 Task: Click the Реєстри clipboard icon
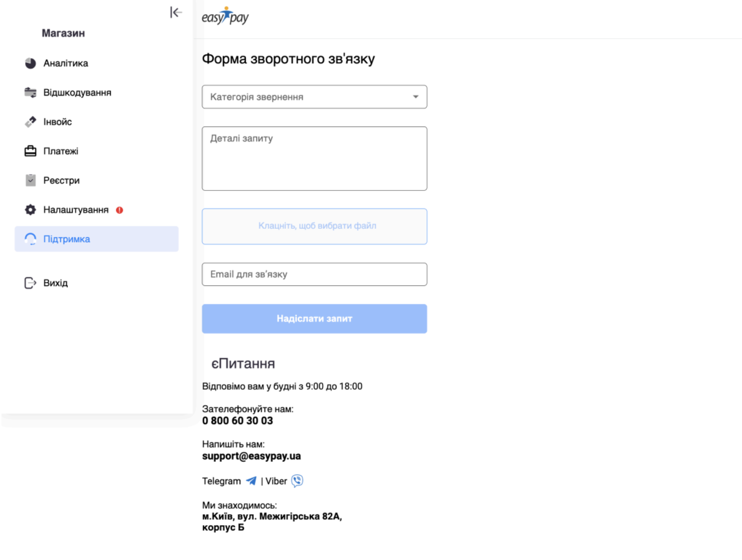(x=31, y=180)
